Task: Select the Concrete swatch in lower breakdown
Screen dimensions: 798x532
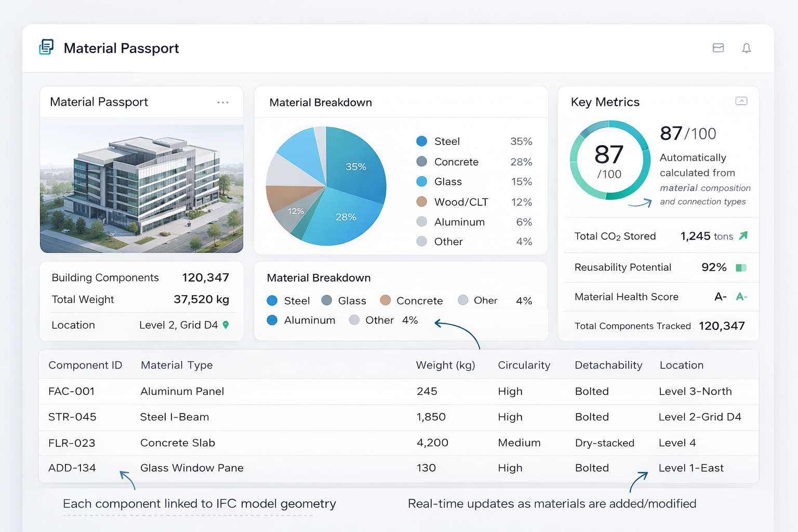Action: 385,300
